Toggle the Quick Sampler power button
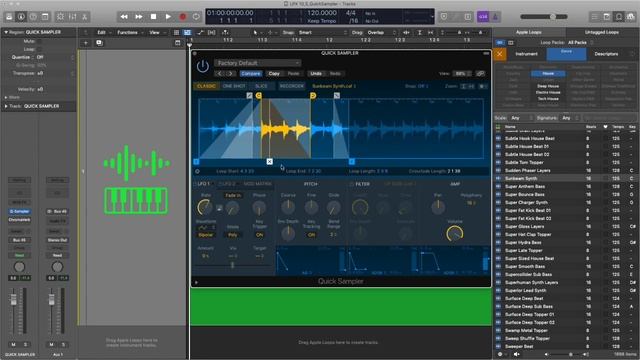The width and height of the screenshot is (640, 360). [203, 66]
